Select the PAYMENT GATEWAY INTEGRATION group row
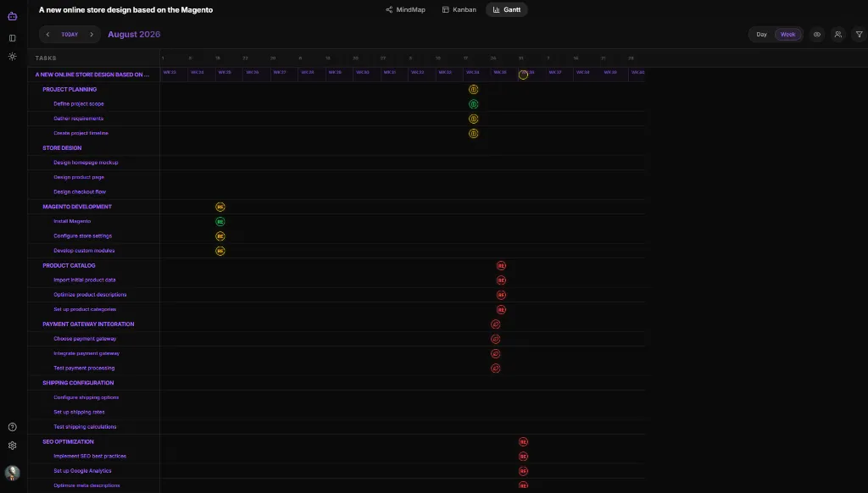868x493 pixels. pos(88,324)
